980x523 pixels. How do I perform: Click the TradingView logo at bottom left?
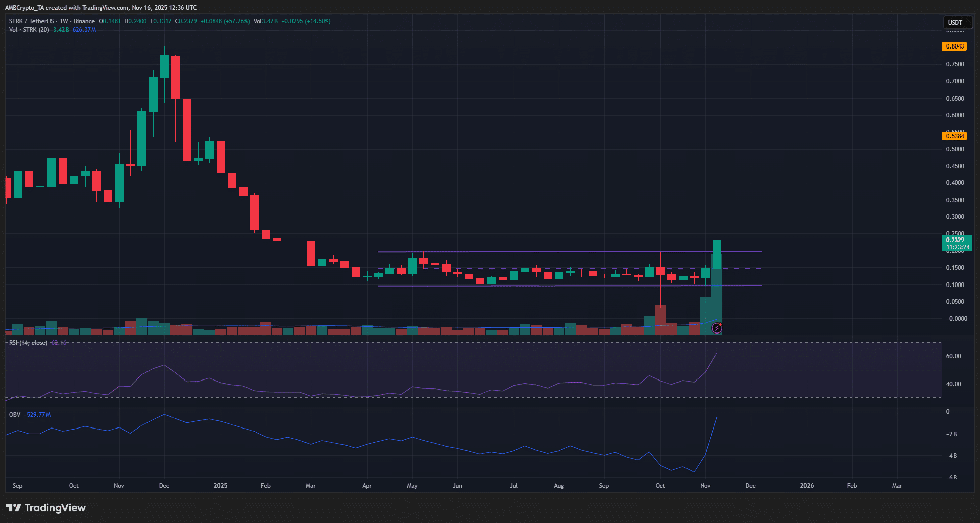pyautogui.click(x=46, y=508)
